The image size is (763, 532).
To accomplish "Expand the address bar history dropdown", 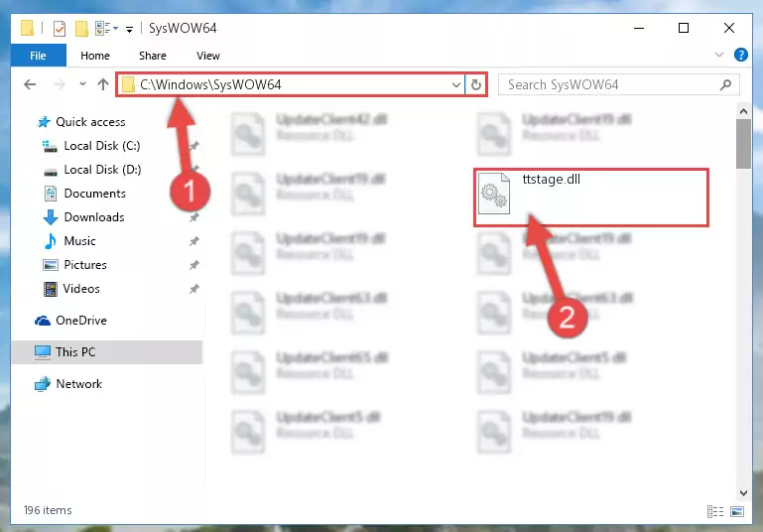I will point(456,85).
